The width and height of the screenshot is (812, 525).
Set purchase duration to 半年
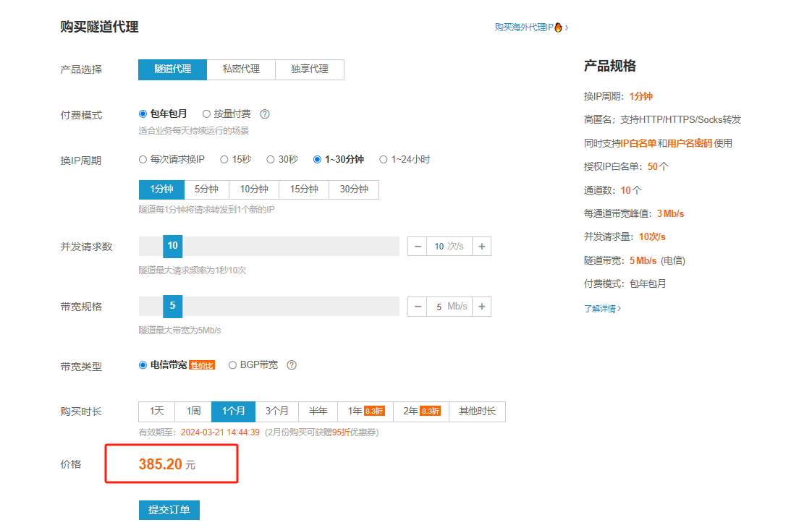(318, 411)
